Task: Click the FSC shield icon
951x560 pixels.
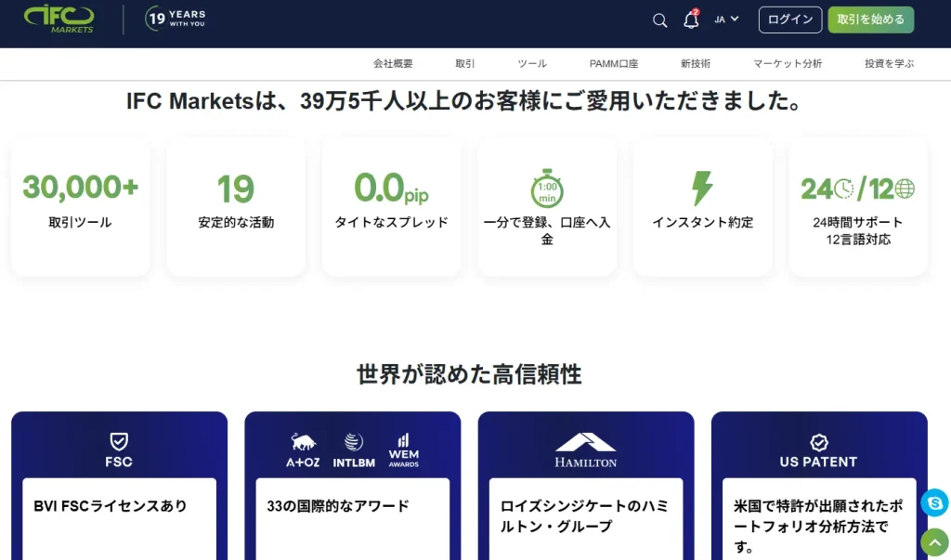Action: [x=119, y=442]
